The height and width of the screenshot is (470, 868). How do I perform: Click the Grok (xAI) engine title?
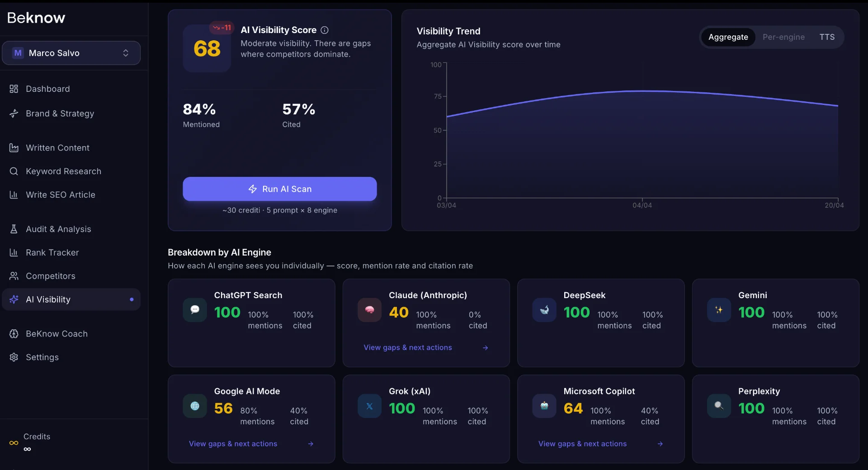[x=410, y=391]
